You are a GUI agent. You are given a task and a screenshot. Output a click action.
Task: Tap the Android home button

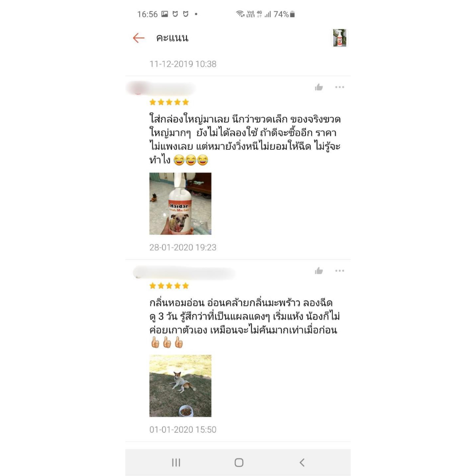239,463
